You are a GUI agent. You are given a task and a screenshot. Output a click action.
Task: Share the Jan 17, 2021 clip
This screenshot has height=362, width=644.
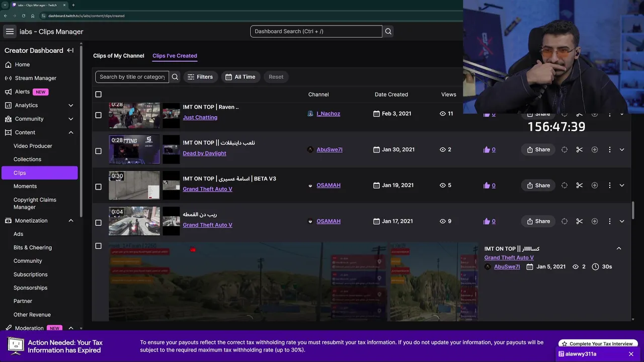pyautogui.click(x=538, y=221)
